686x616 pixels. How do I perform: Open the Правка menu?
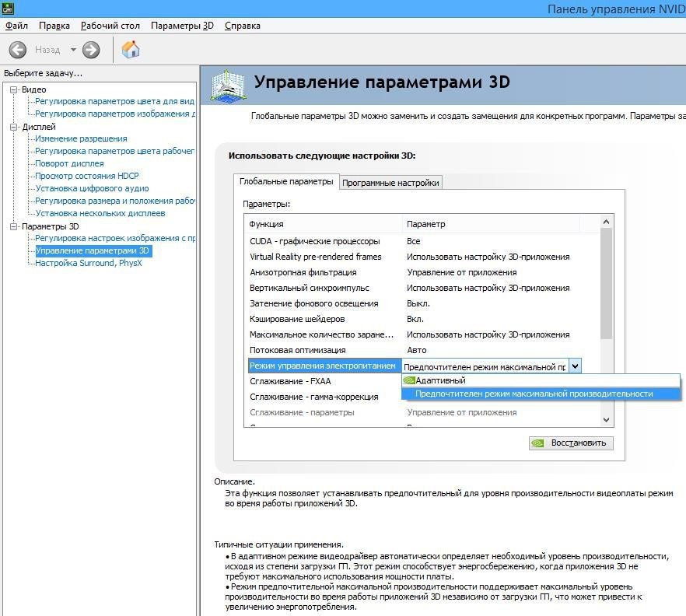tap(54, 26)
